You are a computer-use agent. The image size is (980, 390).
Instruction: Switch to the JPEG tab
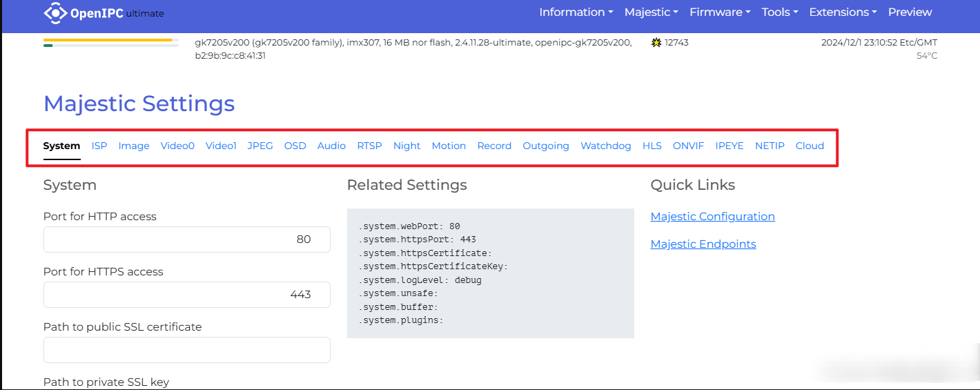coord(260,146)
